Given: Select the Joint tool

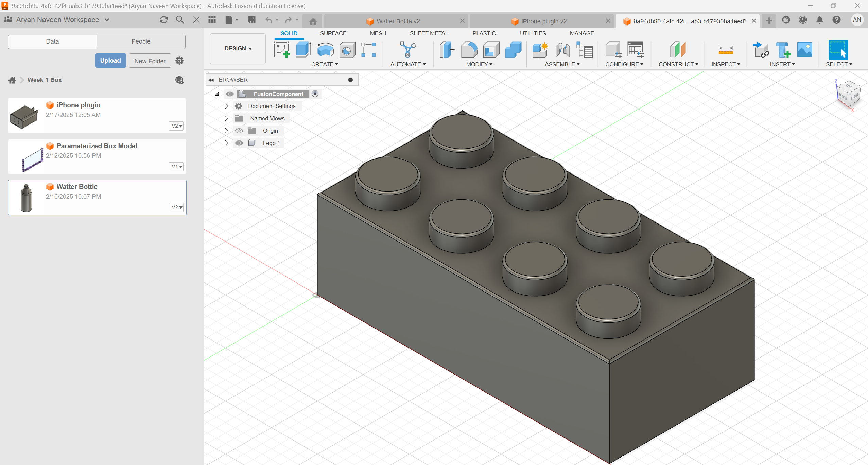Looking at the screenshot, I should (562, 50).
